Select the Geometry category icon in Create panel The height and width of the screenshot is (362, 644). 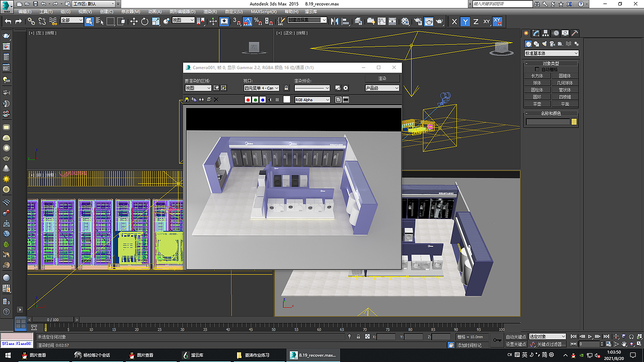[528, 44]
